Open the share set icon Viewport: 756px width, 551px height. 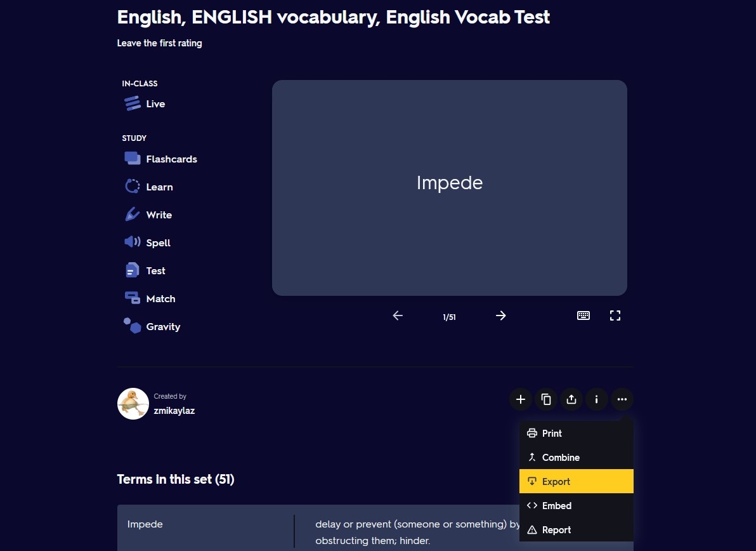coord(571,399)
